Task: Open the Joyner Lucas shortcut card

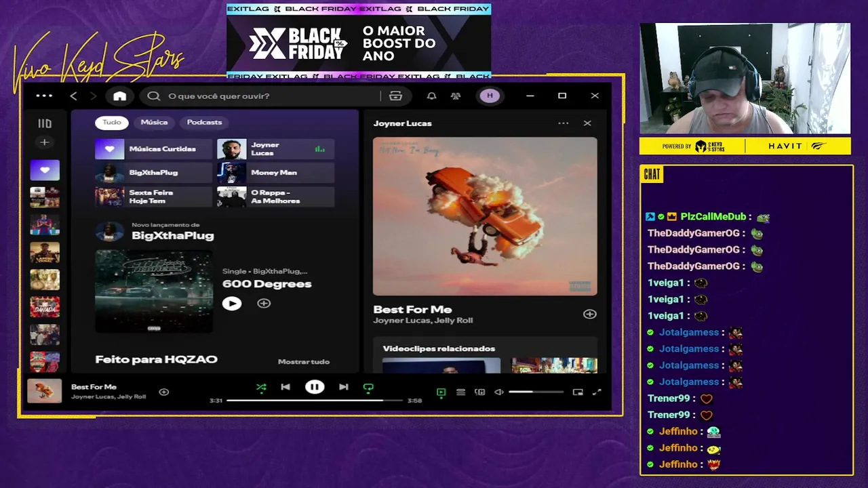Action: pyautogui.click(x=275, y=149)
